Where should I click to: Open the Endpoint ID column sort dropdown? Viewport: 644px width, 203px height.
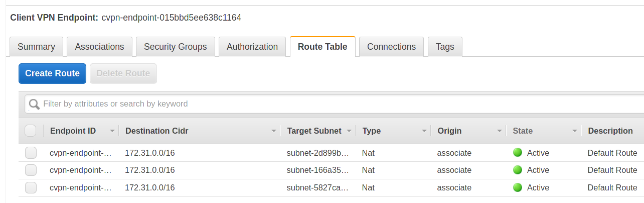click(113, 131)
